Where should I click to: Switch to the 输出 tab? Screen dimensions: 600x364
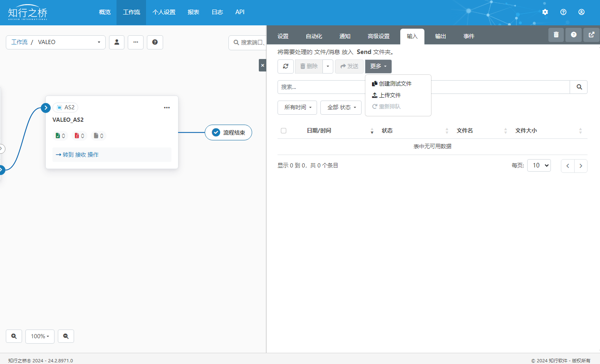441,36
